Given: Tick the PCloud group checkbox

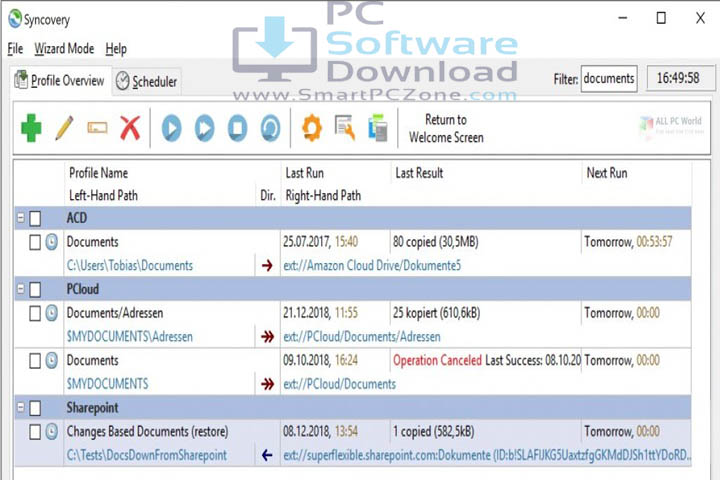Looking at the screenshot, I should click(x=35, y=289).
